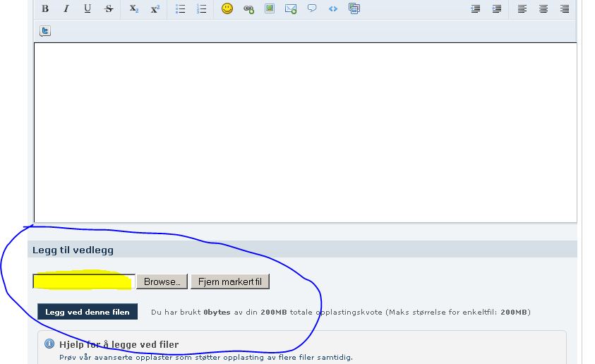Apply strikethrough formatting

pos(109,8)
